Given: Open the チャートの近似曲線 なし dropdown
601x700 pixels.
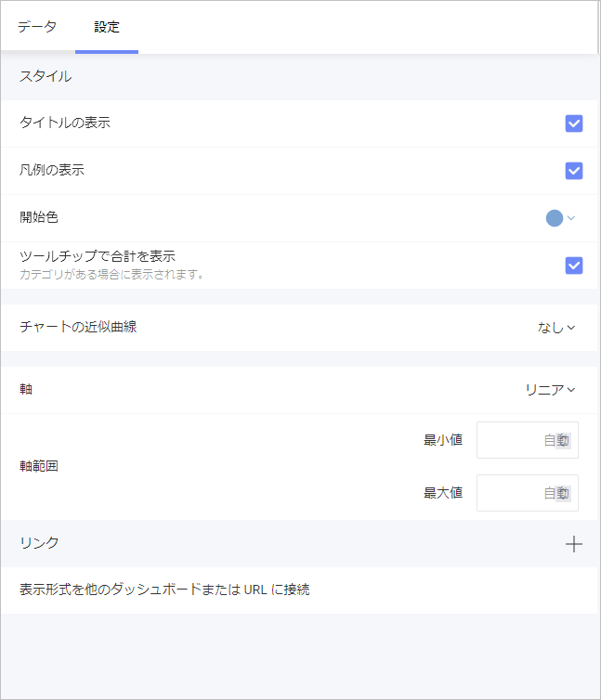Looking at the screenshot, I should (x=556, y=328).
